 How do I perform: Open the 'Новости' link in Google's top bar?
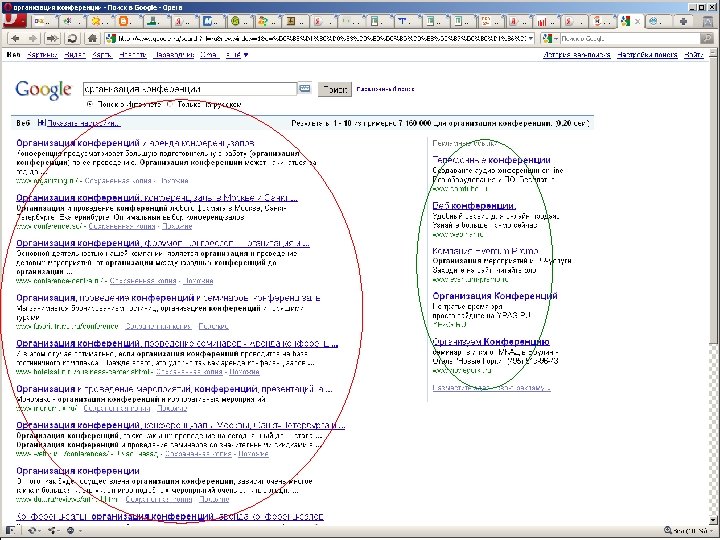pyautogui.click(x=133, y=55)
